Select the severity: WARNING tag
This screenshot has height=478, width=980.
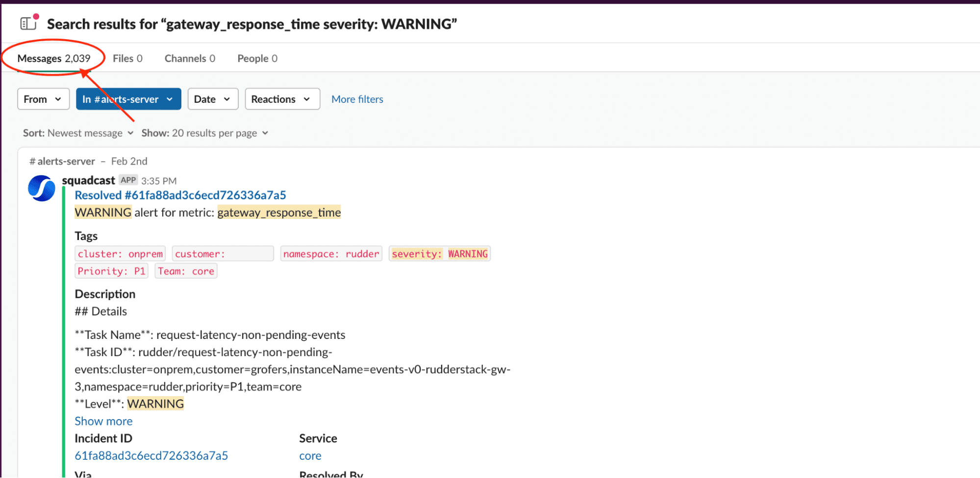(440, 254)
